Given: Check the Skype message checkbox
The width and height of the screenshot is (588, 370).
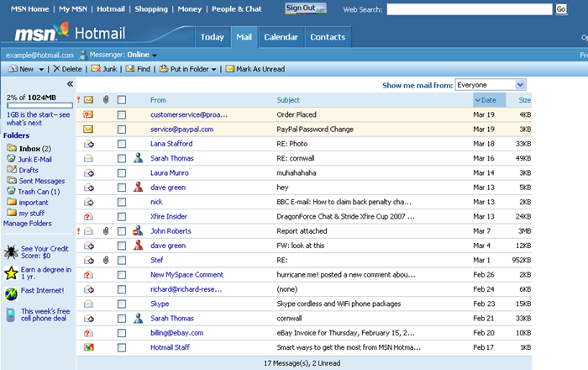Looking at the screenshot, I should (x=122, y=304).
